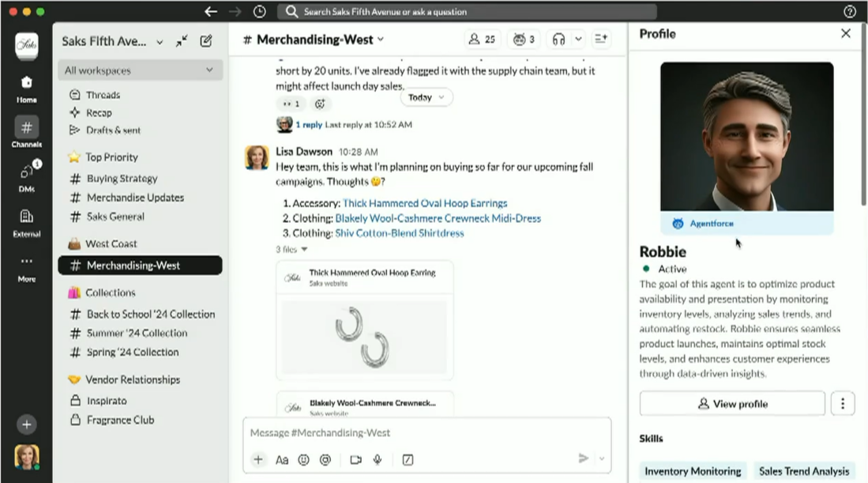Toggle the eyes reaction on the message
The width and height of the screenshot is (868, 483).
click(290, 104)
